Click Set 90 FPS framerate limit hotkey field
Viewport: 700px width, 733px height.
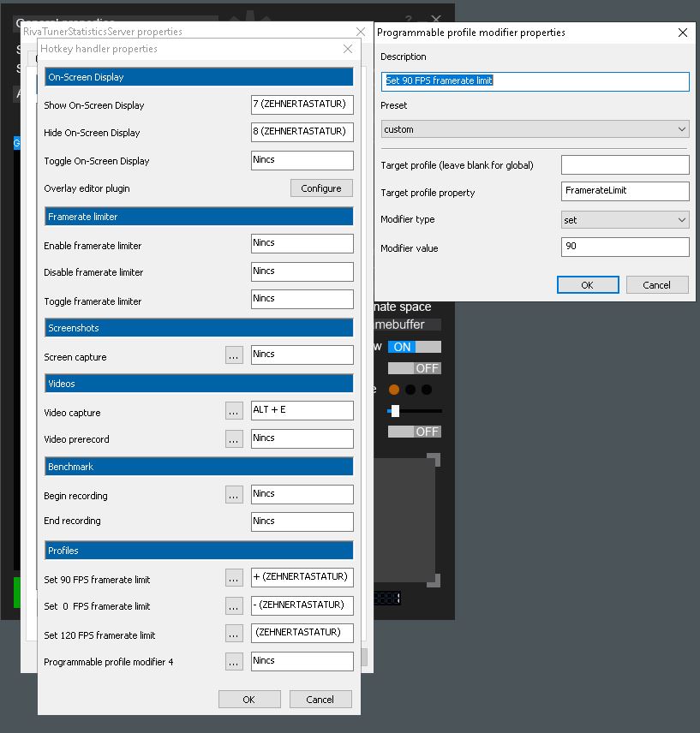click(302, 577)
